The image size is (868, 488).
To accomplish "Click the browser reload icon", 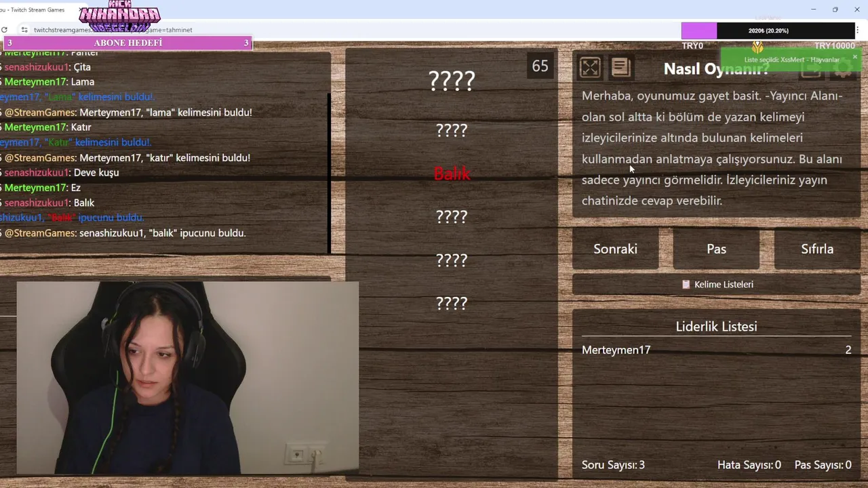I will 5,30.
